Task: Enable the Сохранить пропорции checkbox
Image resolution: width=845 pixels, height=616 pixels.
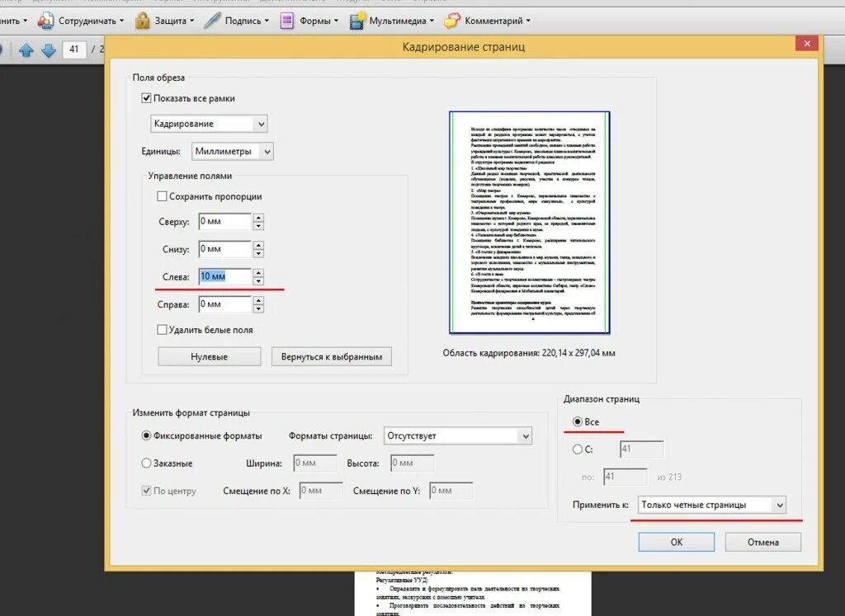Action: (x=162, y=196)
